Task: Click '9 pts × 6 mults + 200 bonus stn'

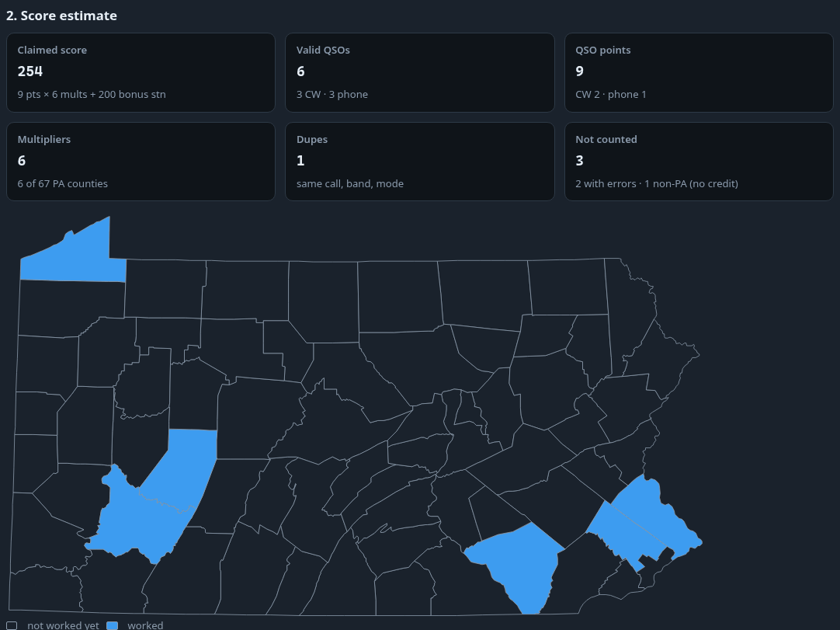Action: 92,94
